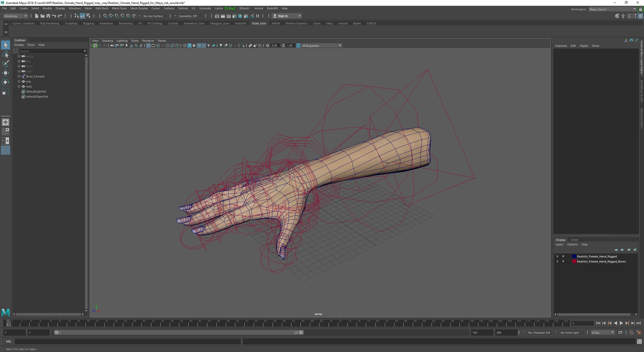Toggle visibility of Realistic_Female_Hand_Rigged_Bones layer
Screen dimensions: 644x352
coord(557,261)
